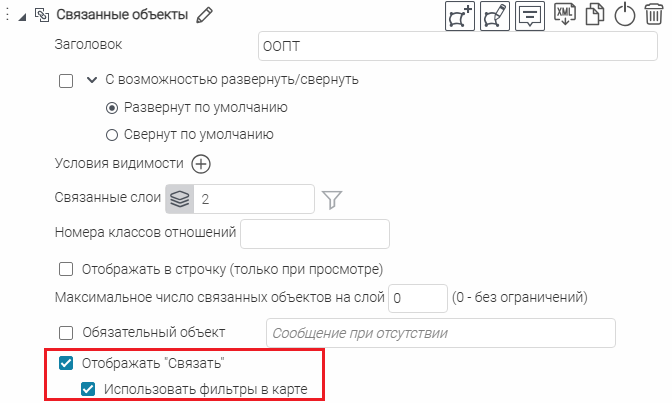Uncheck "Использовать фильтры в карте" checkbox

88,388
